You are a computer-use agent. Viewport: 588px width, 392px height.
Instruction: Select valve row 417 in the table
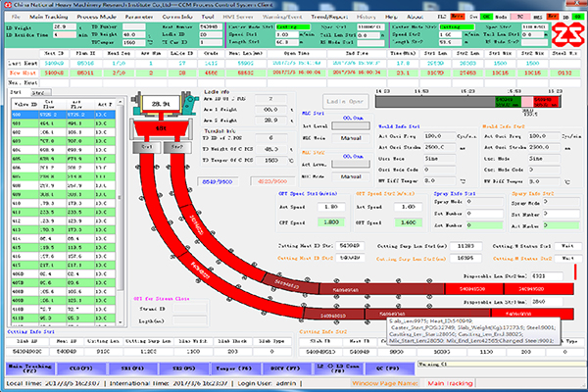pos(63,266)
